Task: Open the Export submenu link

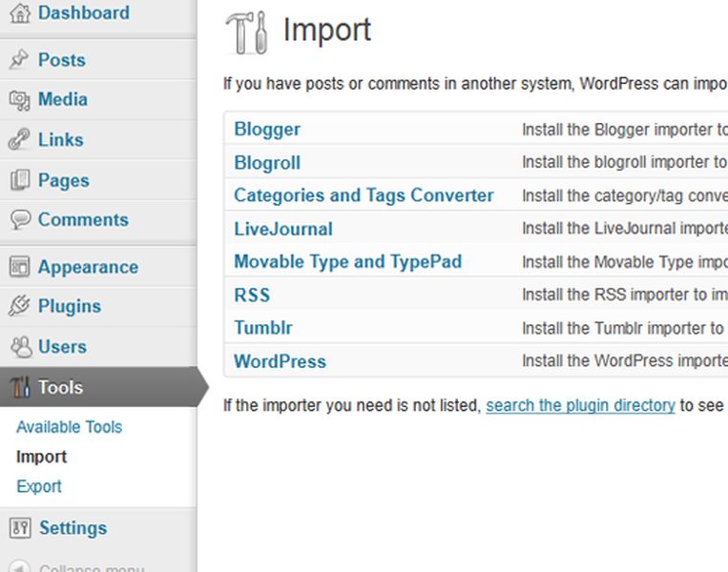Action: (x=39, y=486)
